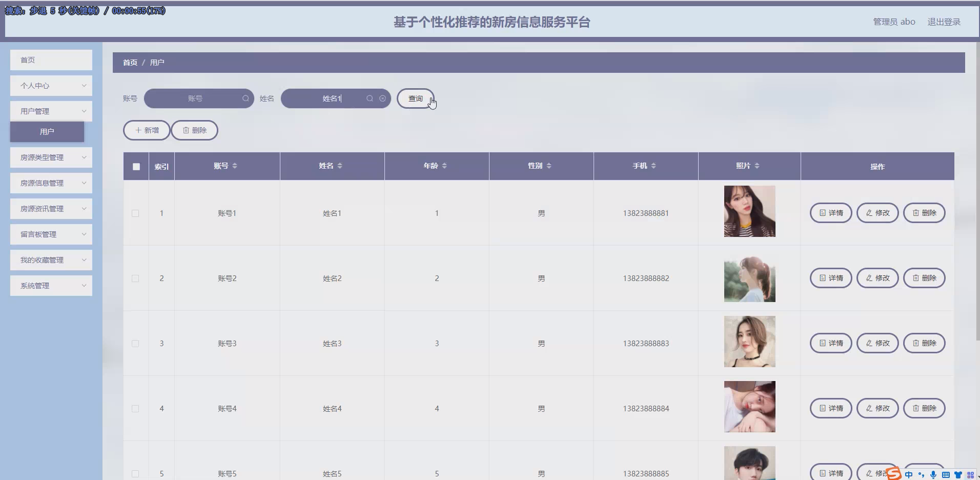The height and width of the screenshot is (480, 980).
Task: View 详情 for 账号2
Action: point(831,278)
